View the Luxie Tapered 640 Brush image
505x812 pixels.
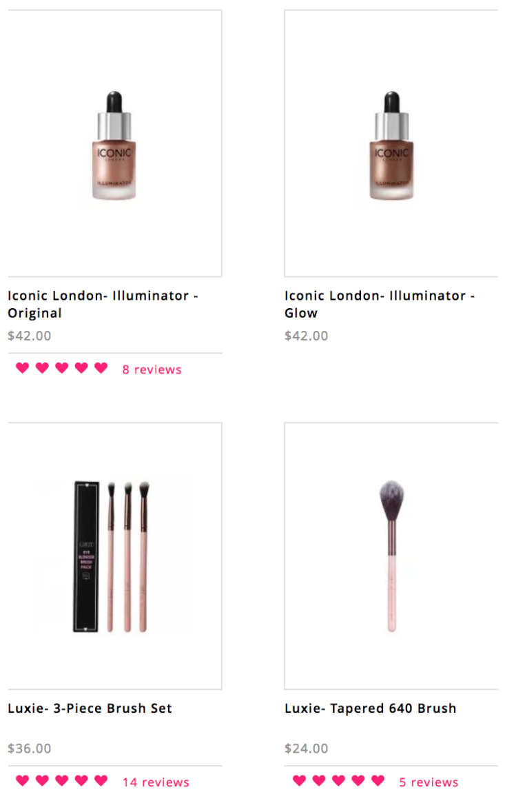pos(391,556)
